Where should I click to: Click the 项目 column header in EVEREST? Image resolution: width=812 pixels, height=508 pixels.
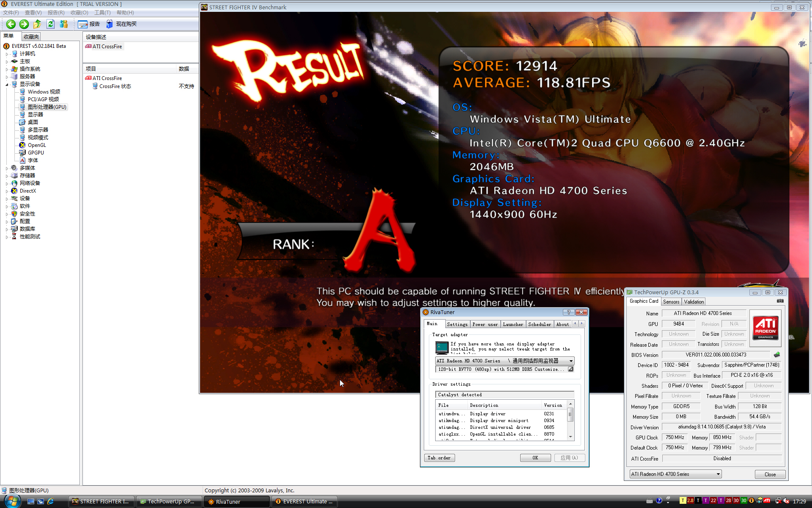(130, 69)
